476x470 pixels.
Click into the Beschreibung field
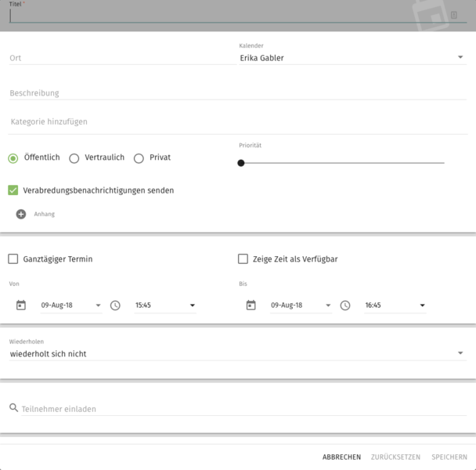point(238,93)
